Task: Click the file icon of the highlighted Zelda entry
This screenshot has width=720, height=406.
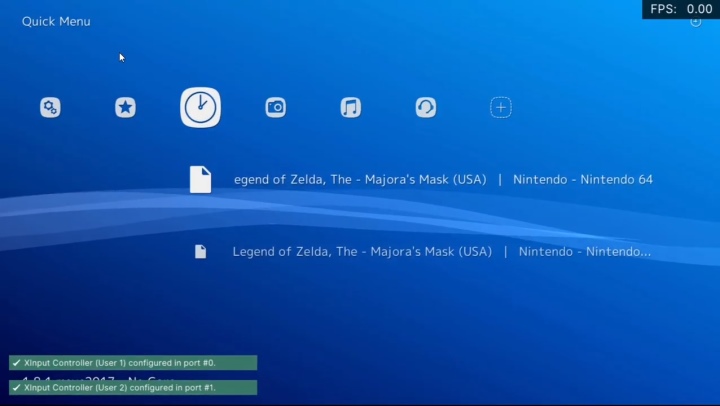Action: (x=201, y=180)
